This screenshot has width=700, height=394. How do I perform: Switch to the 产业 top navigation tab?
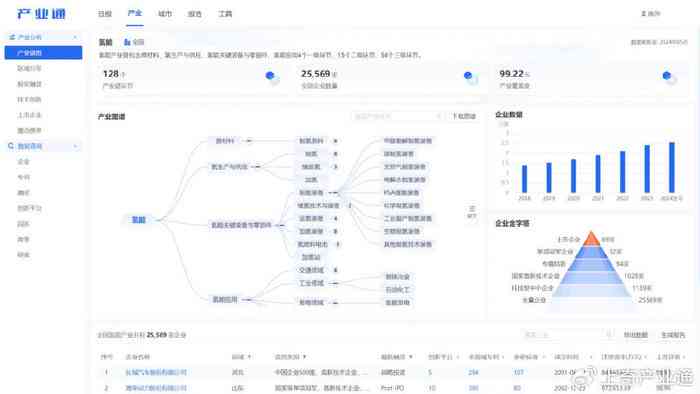[x=134, y=13]
